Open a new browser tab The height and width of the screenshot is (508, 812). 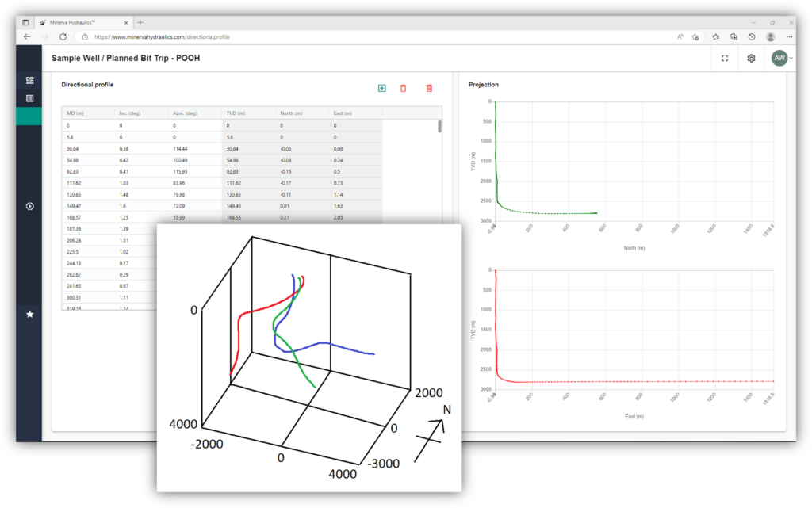tap(140, 23)
